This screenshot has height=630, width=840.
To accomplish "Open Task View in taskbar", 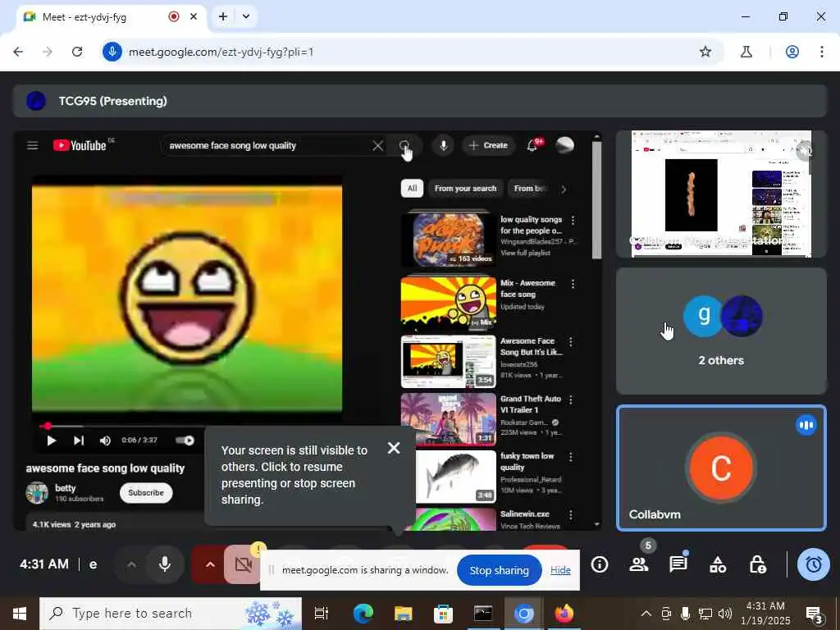I will click(x=322, y=614).
